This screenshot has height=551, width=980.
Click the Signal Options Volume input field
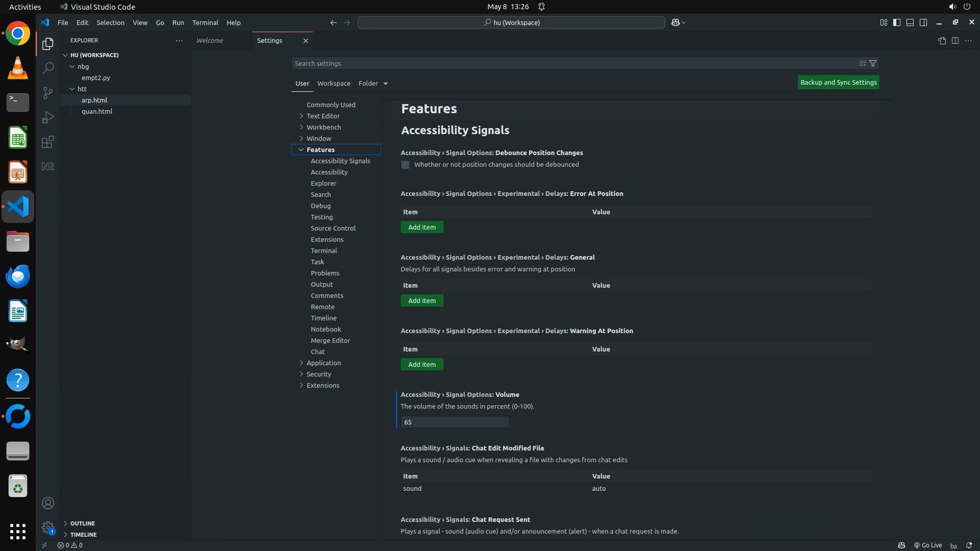(454, 422)
